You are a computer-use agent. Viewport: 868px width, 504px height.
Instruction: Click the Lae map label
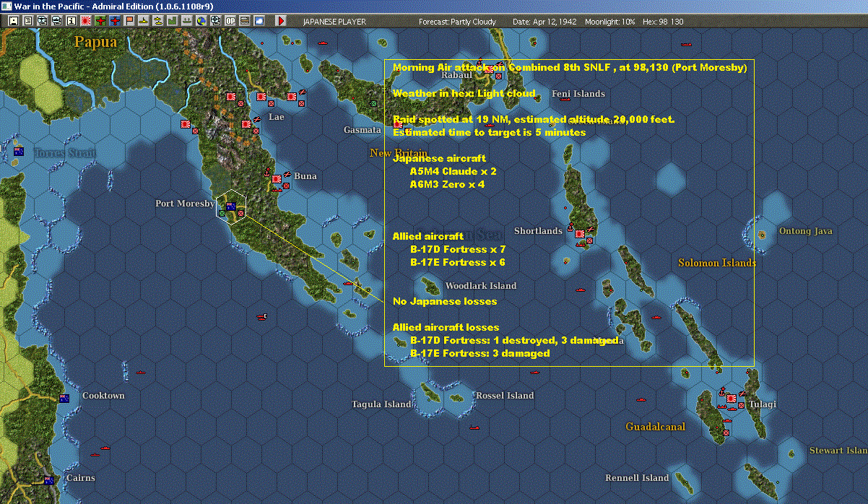pyautogui.click(x=277, y=117)
